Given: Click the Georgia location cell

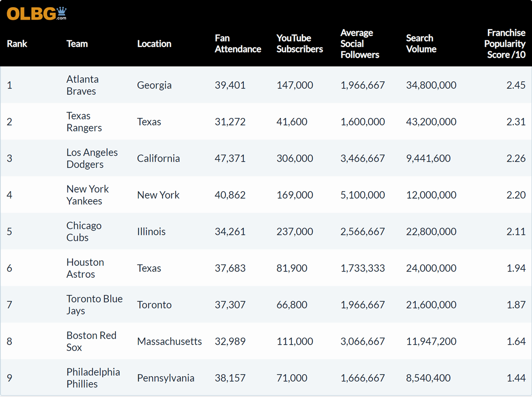Looking at the screenshot, I should click(x=154, y=85).
